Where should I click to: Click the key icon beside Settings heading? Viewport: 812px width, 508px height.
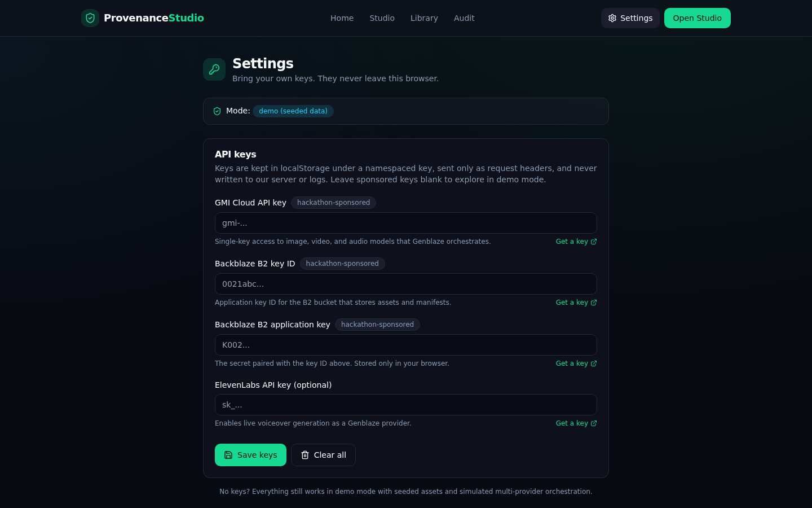pyautogui.click(x=214, y=69)
